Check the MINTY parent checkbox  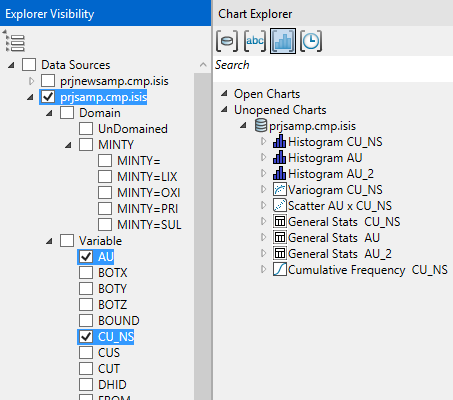coord(86,145)
